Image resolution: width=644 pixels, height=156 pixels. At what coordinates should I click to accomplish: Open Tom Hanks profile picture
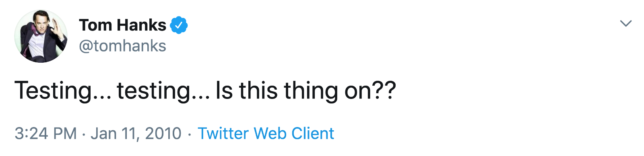41,36
